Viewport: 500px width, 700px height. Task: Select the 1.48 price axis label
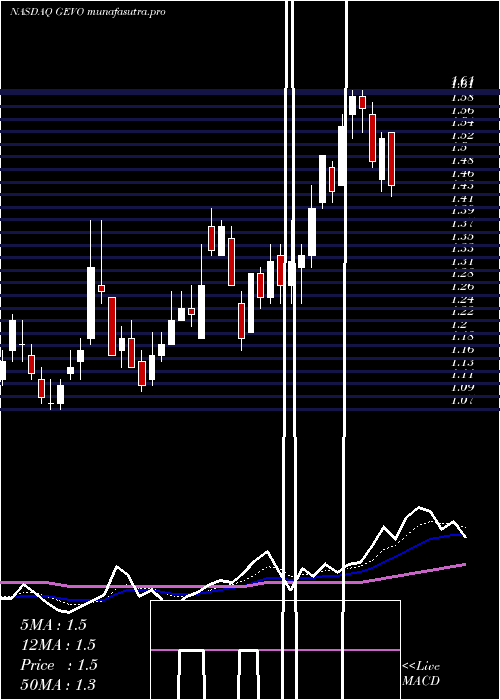[x=463, y=160]
